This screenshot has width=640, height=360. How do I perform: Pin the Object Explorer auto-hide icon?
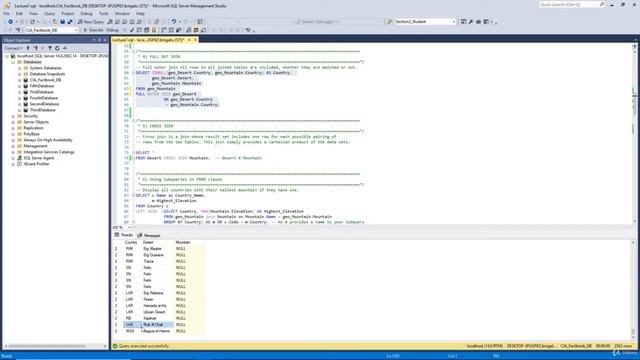99,40
